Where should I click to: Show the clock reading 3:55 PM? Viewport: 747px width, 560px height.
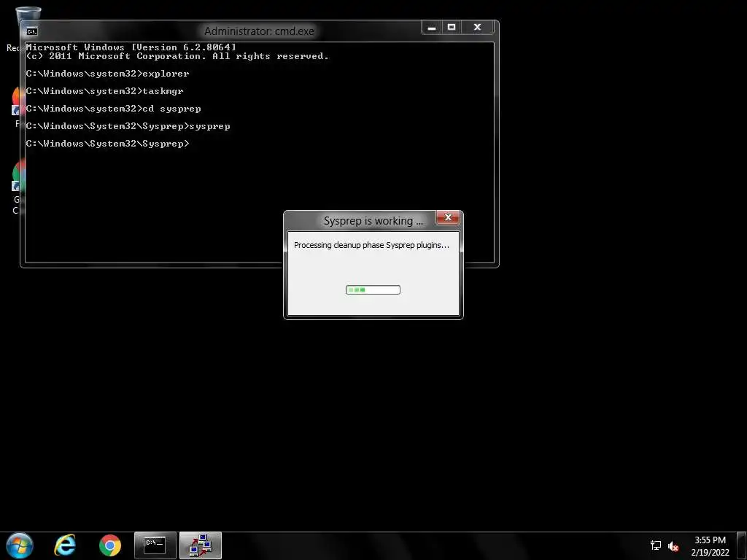tap(710, 540)
